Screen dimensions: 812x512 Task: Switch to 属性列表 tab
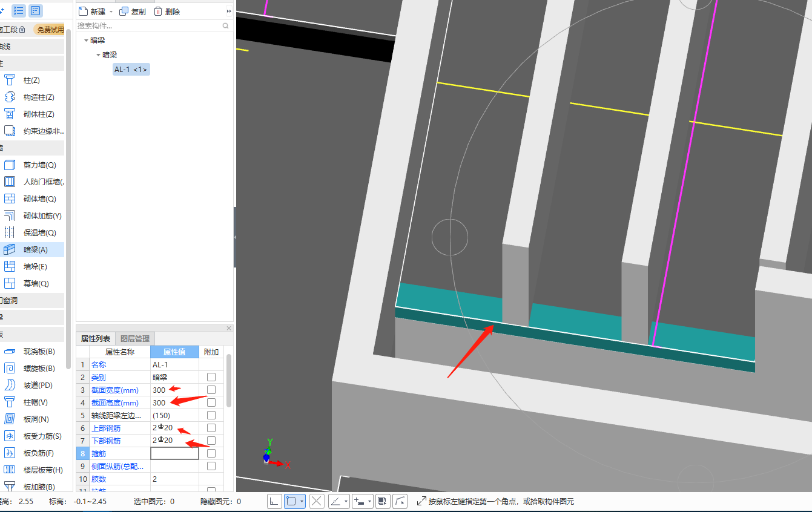[x=96, y=339]
